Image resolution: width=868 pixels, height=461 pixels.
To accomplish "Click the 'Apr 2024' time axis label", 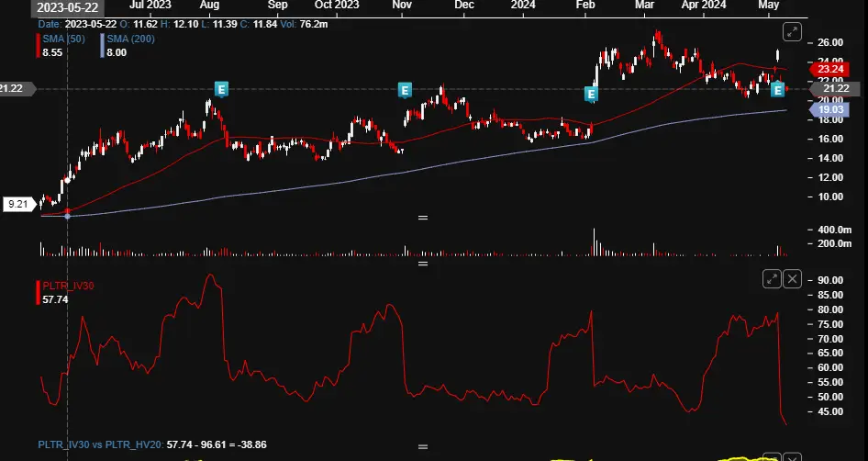I will (x=704, y=5).
